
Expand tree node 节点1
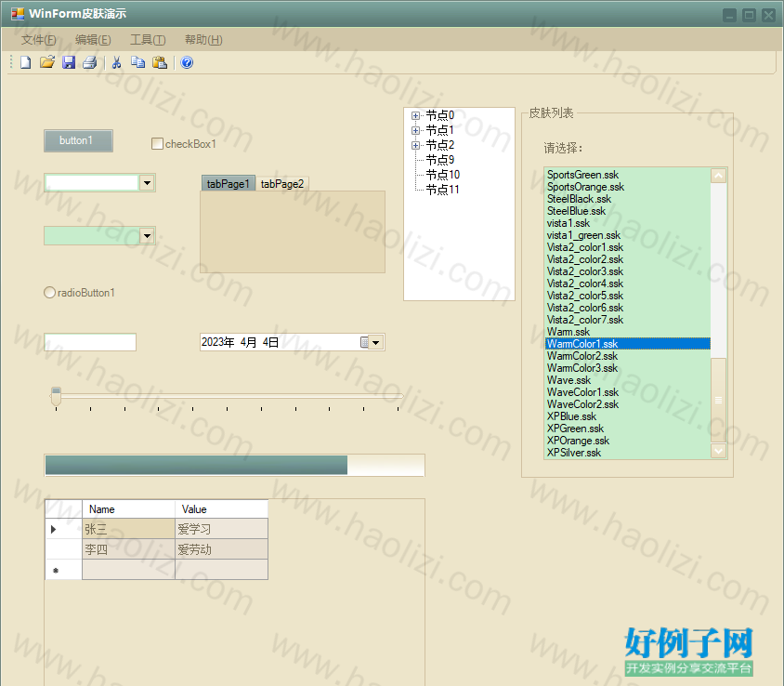pos(415,130)
